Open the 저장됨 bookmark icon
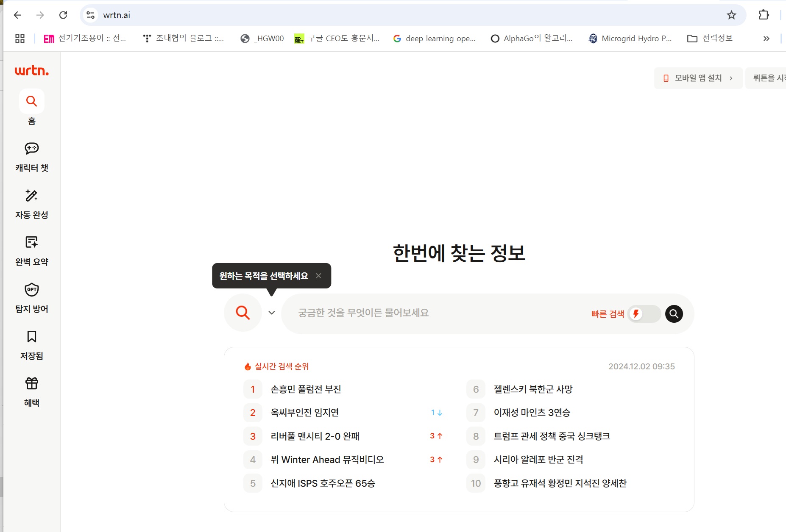Viewport: 786px width, 532px height. pyautogui.click(x=32, y=337)
